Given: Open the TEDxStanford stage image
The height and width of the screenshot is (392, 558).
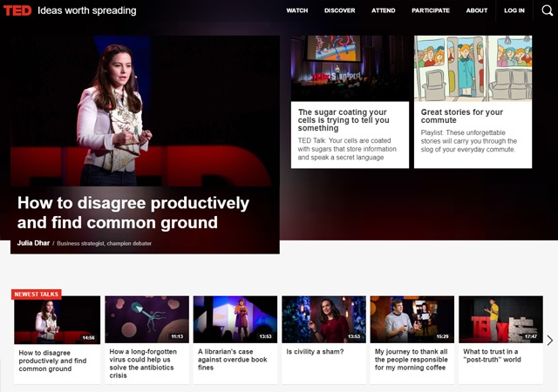Looking at the screenshot, I should (x=350, y=68).
